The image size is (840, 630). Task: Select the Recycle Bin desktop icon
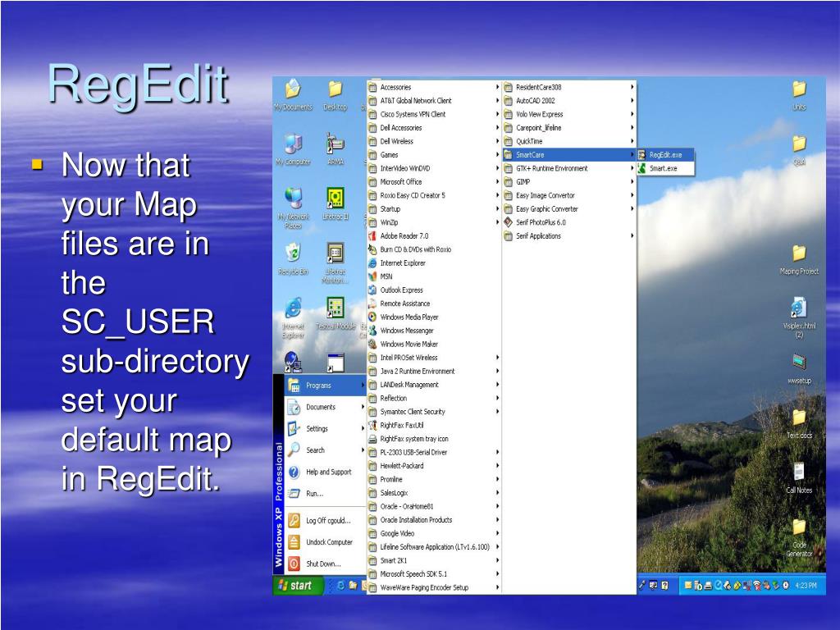point(293,259)
